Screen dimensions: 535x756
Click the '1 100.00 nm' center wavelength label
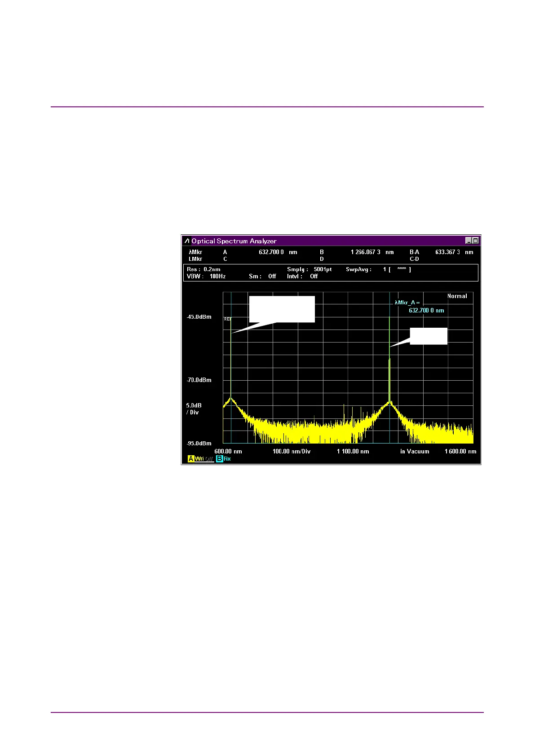coord(353,452)
